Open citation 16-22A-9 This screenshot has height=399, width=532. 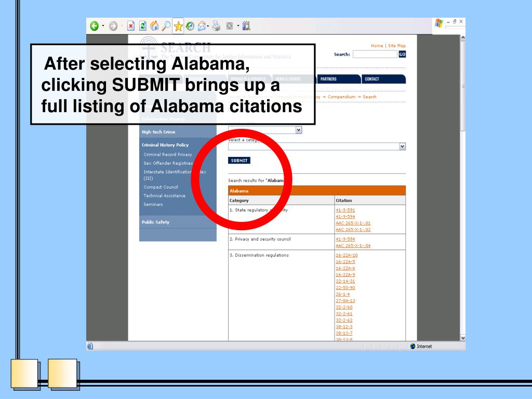(345, 275)
